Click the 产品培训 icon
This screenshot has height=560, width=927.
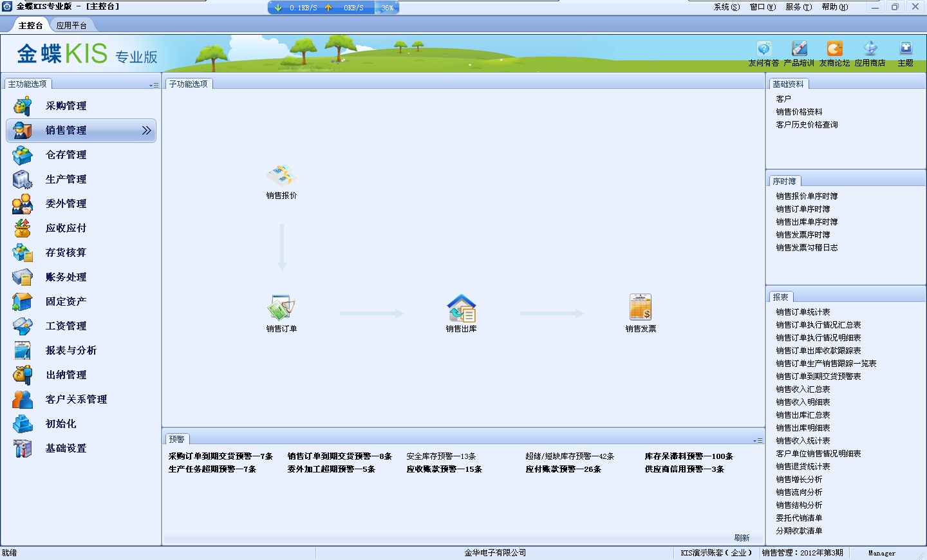click(x=799, y=49)
